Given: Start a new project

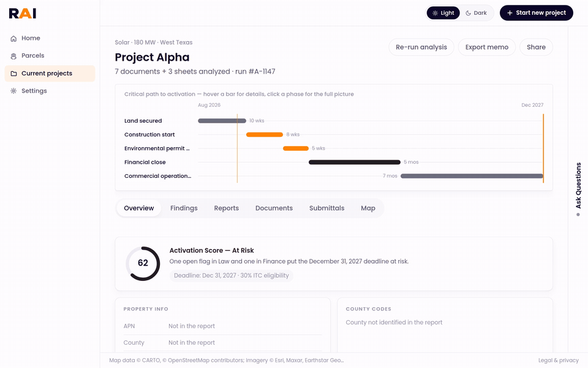Looking at the screenshot, I should (537, 13).
